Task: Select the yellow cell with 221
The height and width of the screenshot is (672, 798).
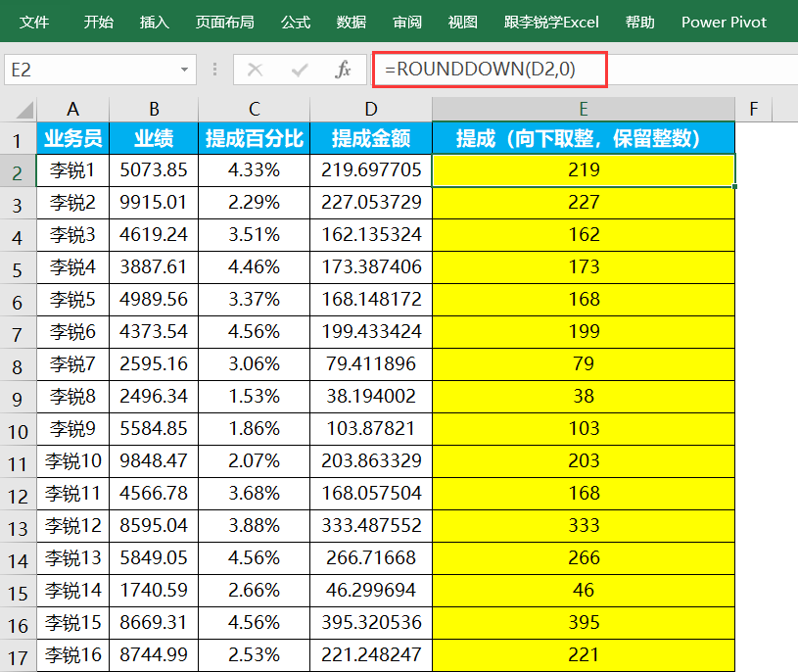Action: [584, 655]
